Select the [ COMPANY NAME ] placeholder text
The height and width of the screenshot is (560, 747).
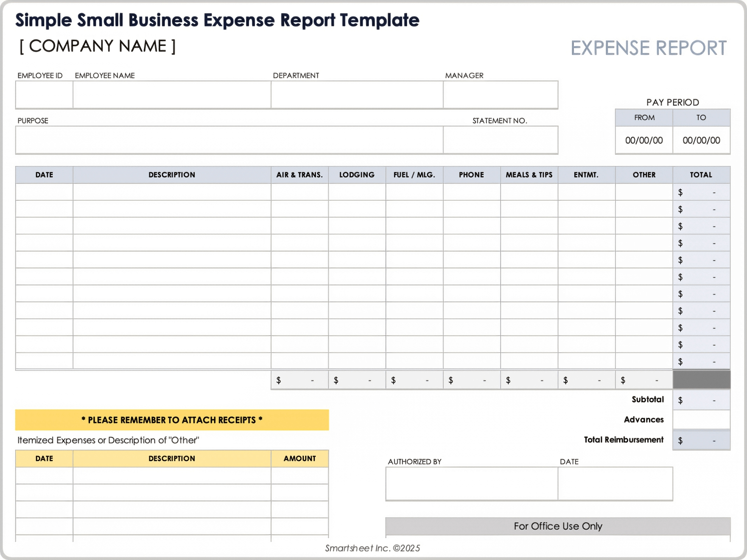97,46
